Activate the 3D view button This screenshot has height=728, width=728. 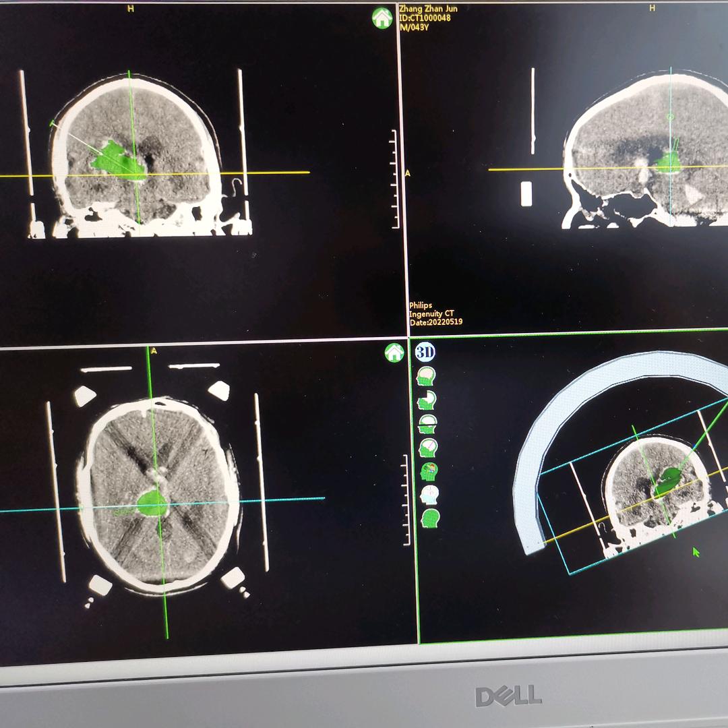[425, 351]
